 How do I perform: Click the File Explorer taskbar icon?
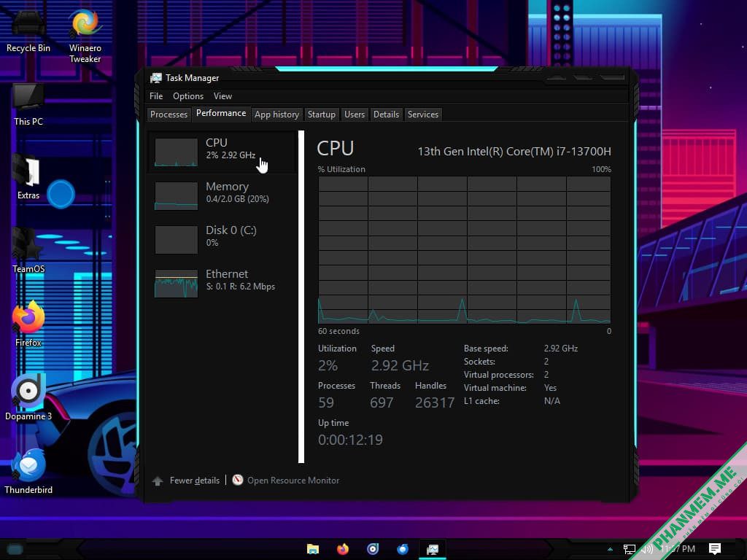click(312, 549)
